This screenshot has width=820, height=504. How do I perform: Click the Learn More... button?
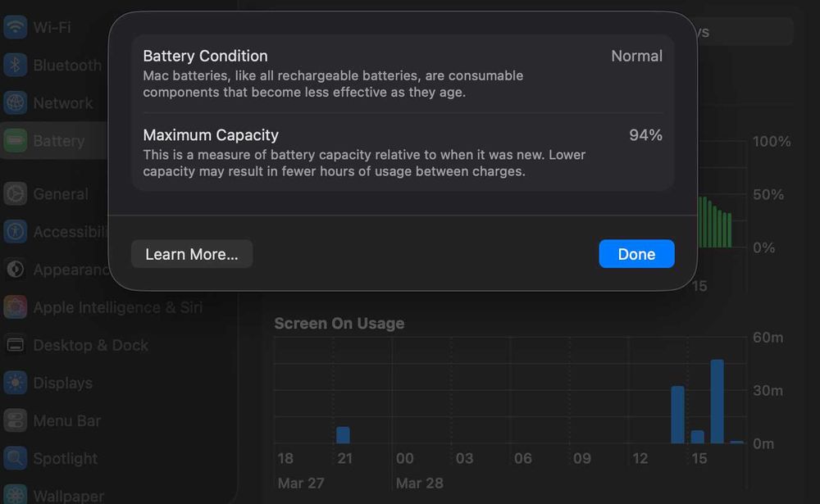point(192,254)
